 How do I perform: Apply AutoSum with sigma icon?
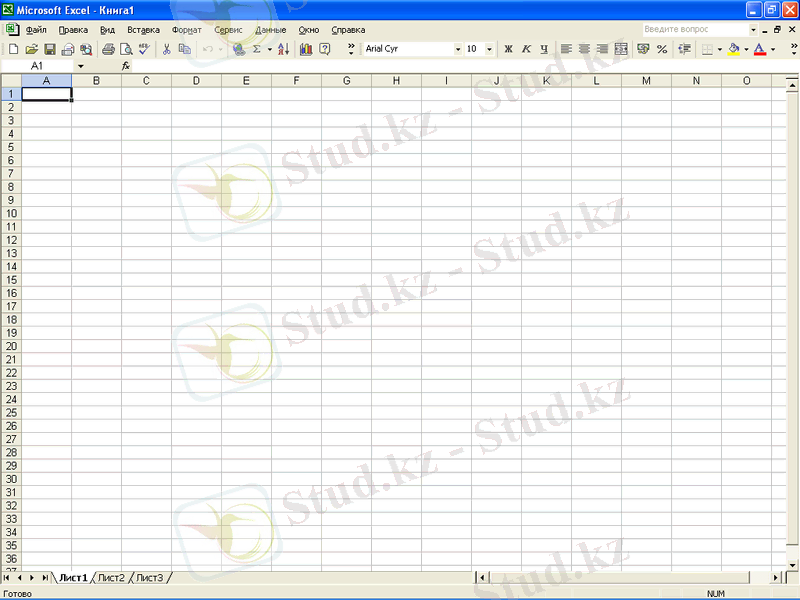point(257,49)
